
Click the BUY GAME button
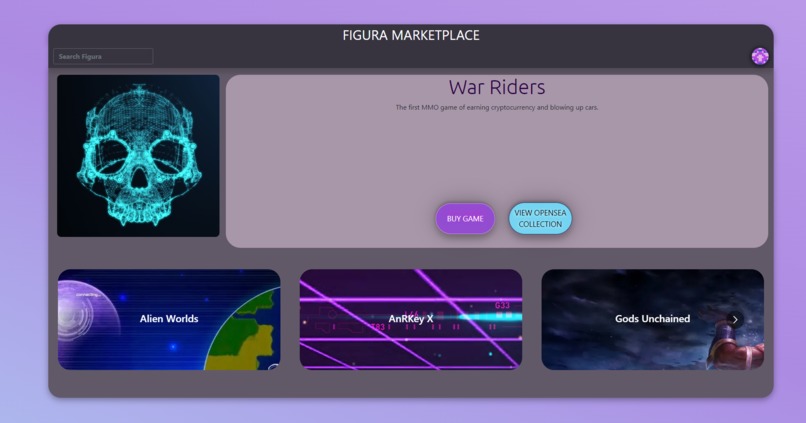pyautogui.click(x=465, y=218)
